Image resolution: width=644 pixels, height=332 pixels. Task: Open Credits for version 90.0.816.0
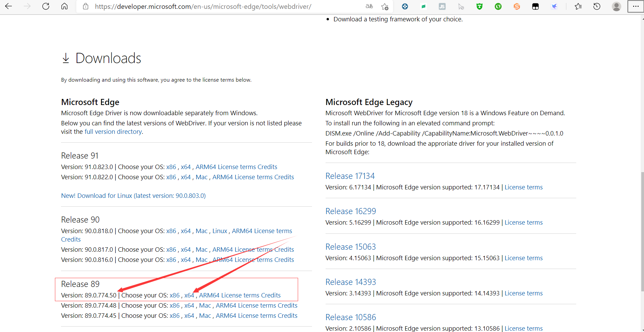[x=284, y=260]
